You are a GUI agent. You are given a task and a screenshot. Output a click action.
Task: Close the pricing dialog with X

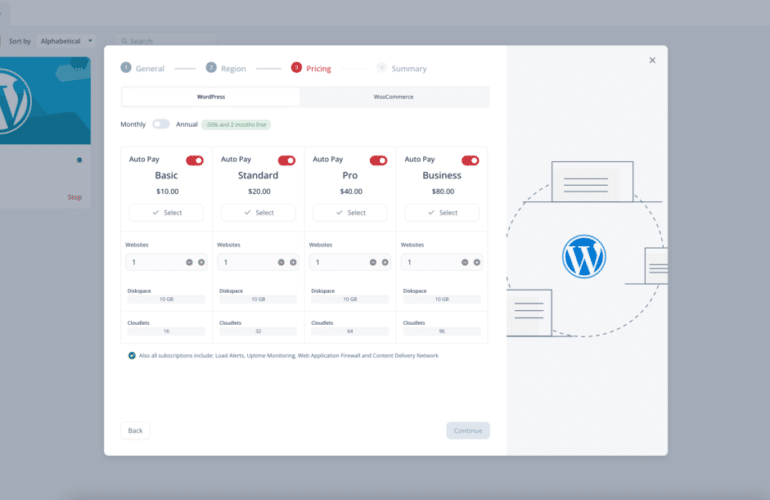click(652, 60)
